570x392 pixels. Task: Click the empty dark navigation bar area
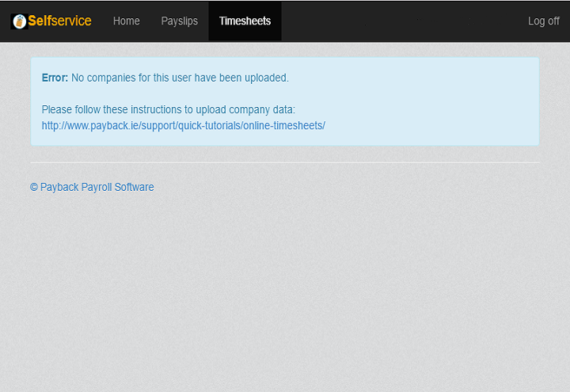[396, 21]
